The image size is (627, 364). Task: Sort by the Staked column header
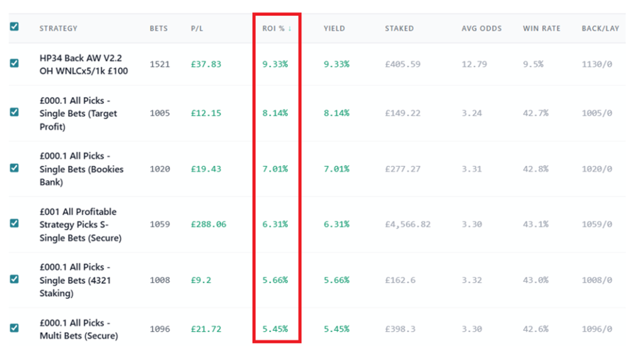399,28
